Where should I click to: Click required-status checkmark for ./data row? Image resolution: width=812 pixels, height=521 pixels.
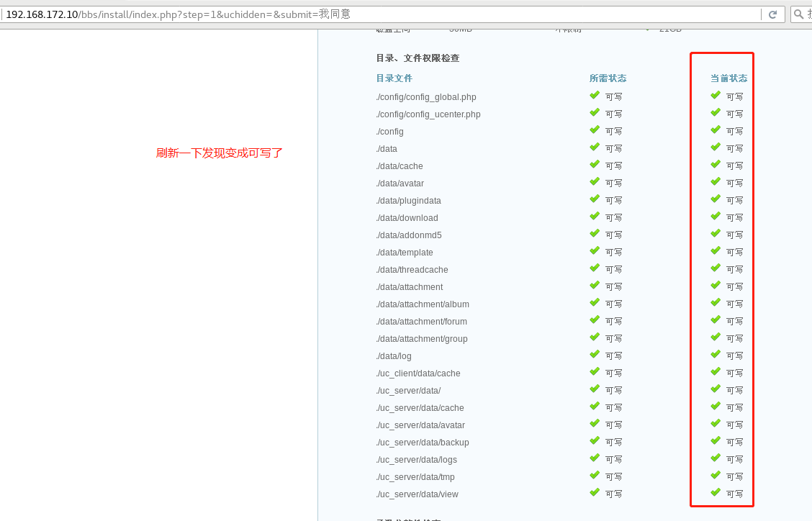(595, 147)
